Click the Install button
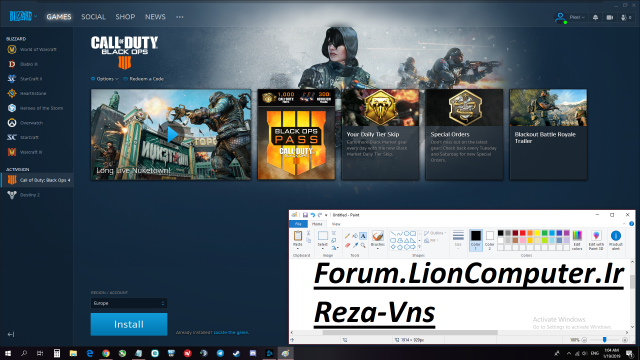 point(129,324)
